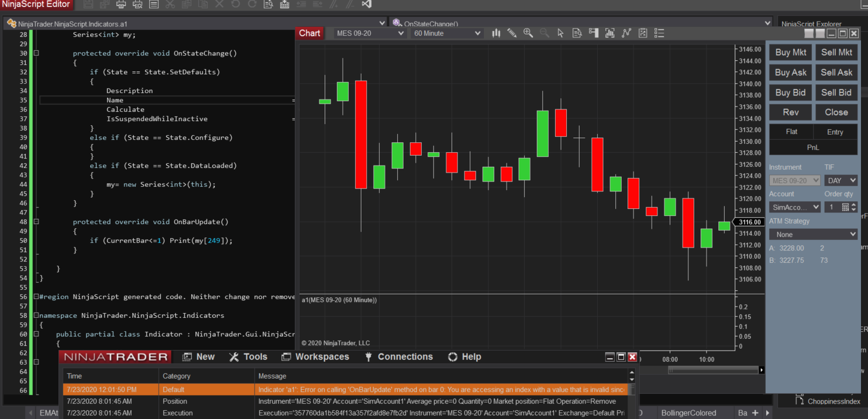Open Print Preview in NinjaScript Editor toolbar

pos(137,4)
